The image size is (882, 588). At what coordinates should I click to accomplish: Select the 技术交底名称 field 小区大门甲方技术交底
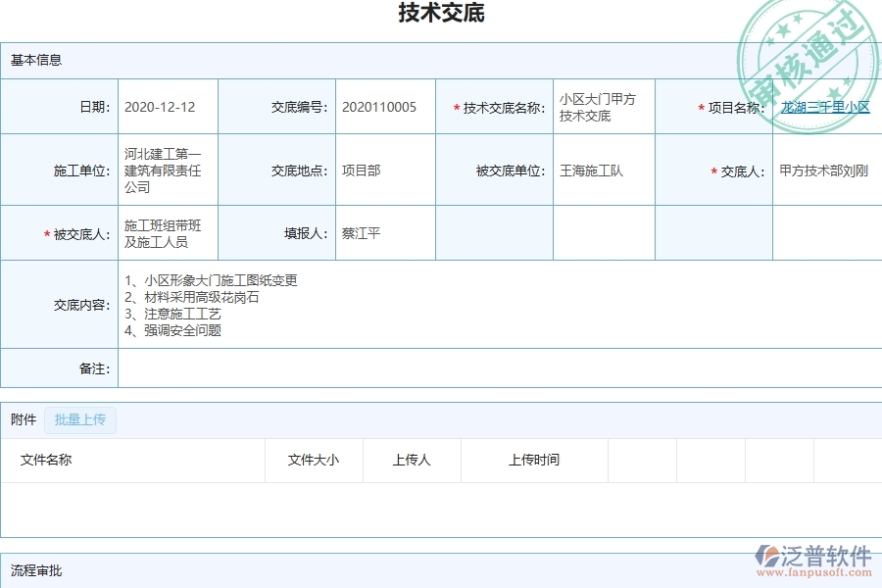click(600, 106)
